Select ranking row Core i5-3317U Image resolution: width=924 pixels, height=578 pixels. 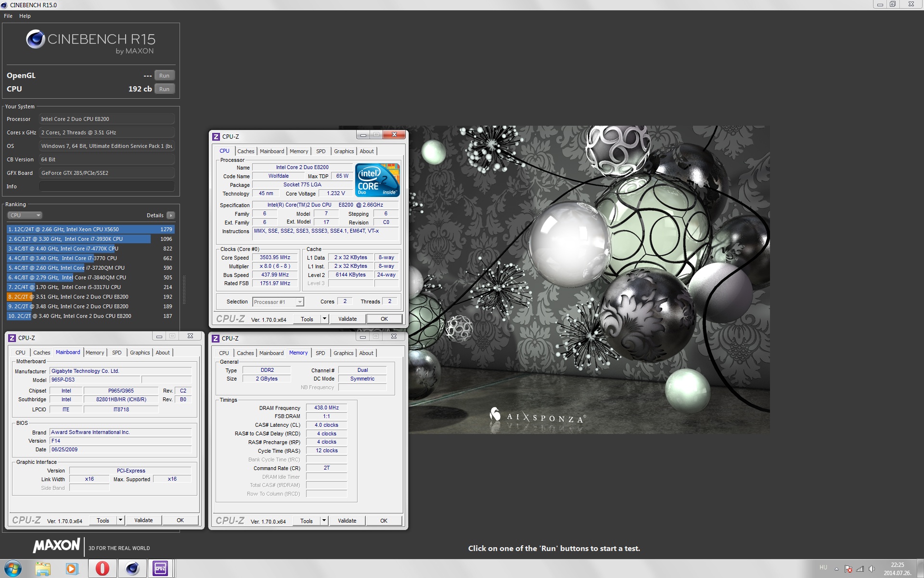click(x=90, y=287)
